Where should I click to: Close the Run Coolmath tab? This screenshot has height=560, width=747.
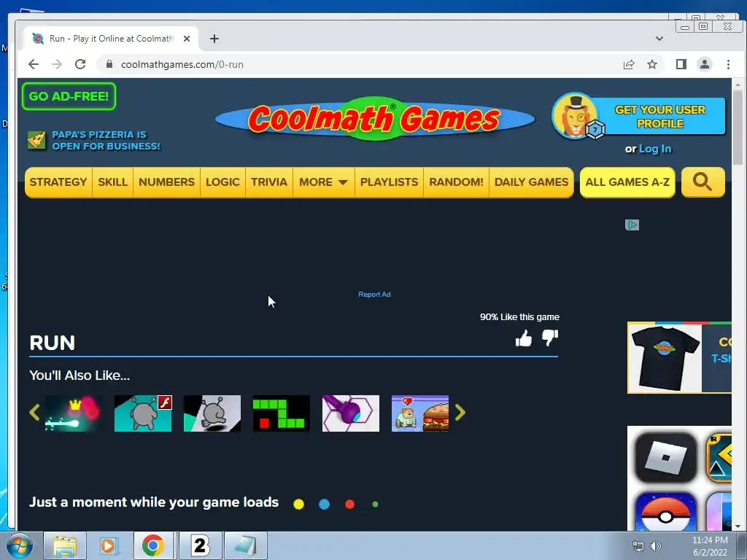point(187,39)
